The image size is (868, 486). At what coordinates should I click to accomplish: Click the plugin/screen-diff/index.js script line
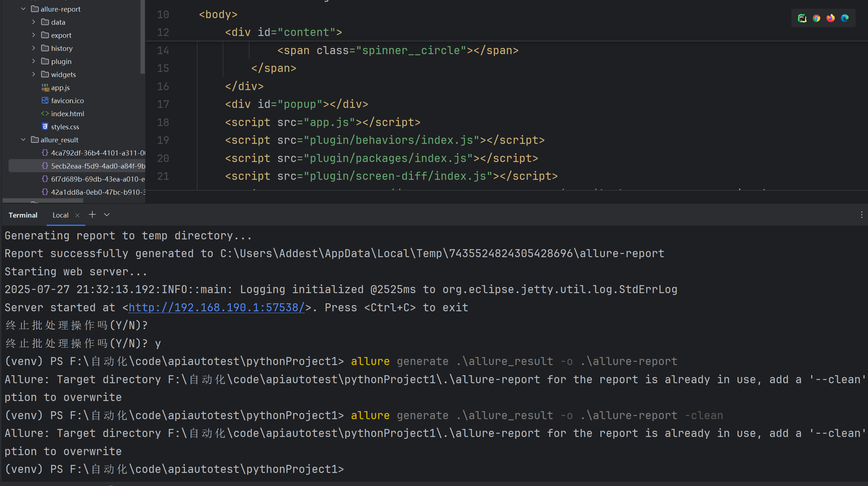point(392,176)
